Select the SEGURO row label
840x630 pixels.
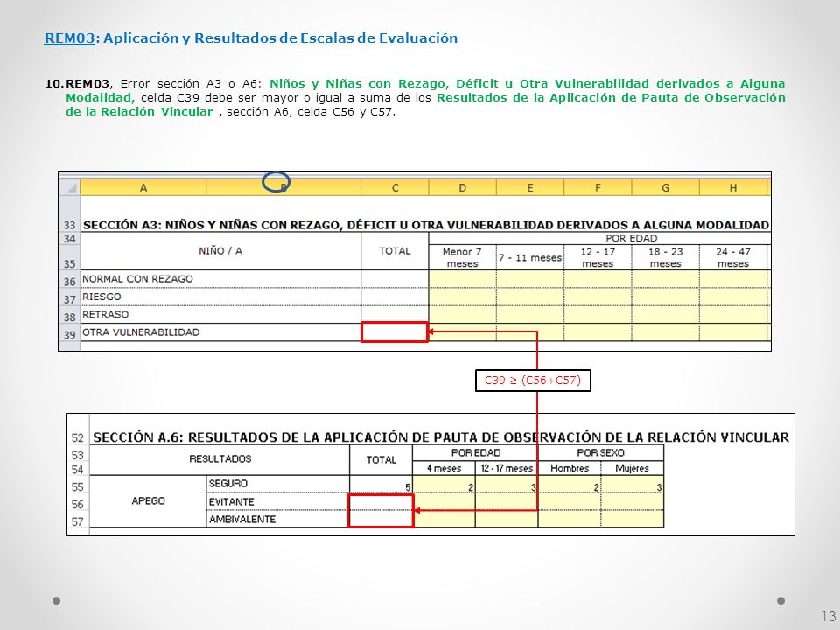click(278, 484)
